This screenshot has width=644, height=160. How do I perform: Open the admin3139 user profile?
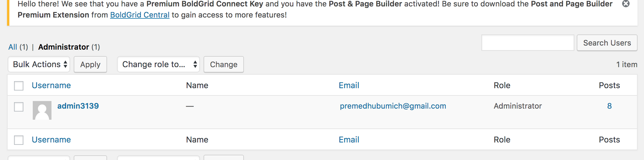coord(78,106)
